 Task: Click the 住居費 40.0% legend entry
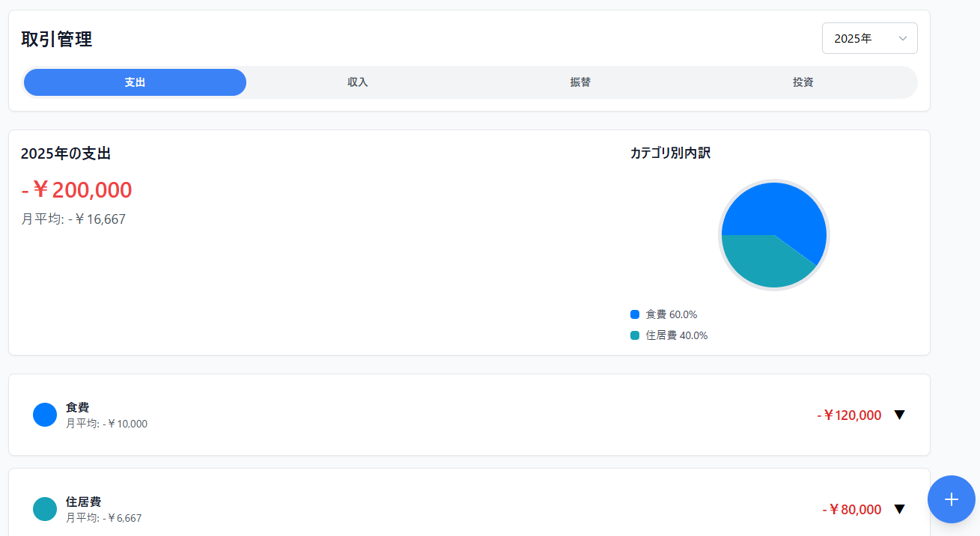coord(669,335)
